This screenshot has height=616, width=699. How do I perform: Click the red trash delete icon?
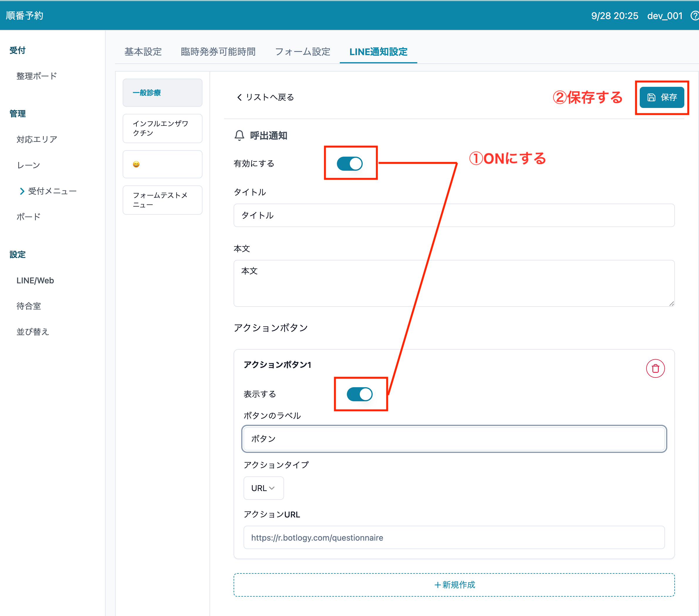655,368
